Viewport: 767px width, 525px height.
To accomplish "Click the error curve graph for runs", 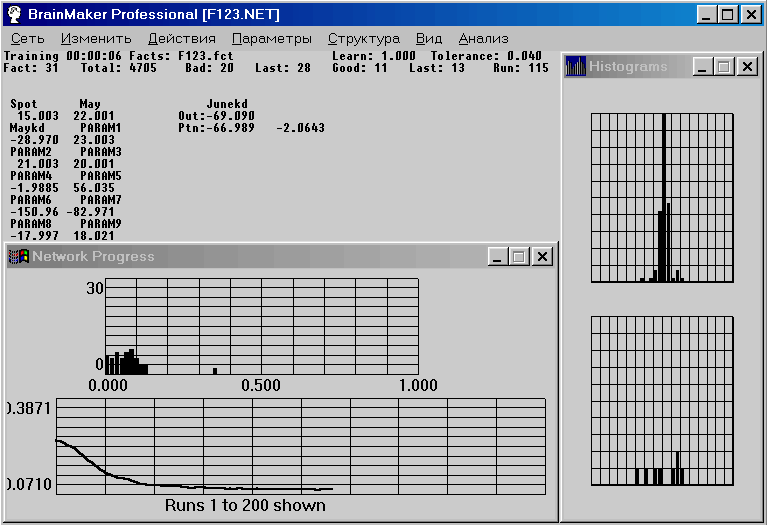I will tap(300, 445).
